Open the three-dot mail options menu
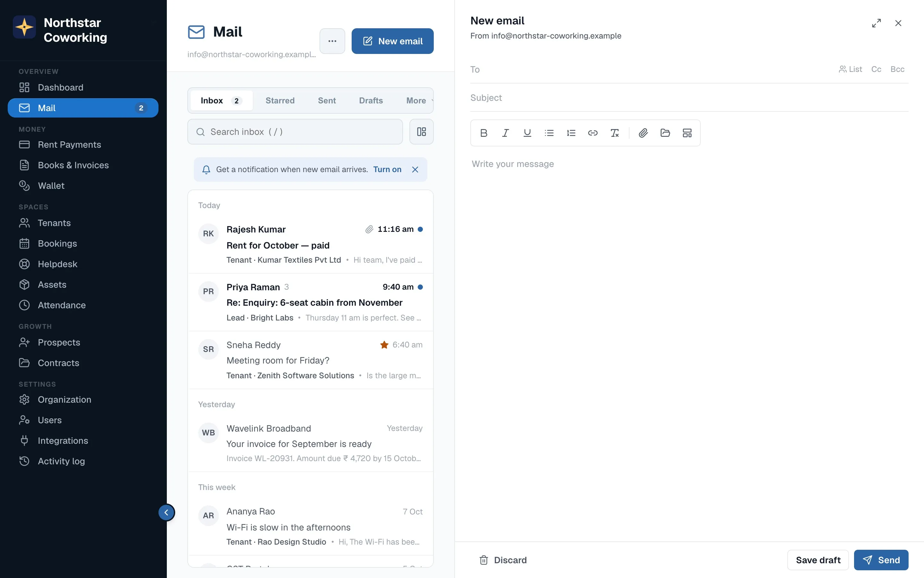The width and height of the screenshot is (924, 578). pyautogui.click(x=332, y=41)
